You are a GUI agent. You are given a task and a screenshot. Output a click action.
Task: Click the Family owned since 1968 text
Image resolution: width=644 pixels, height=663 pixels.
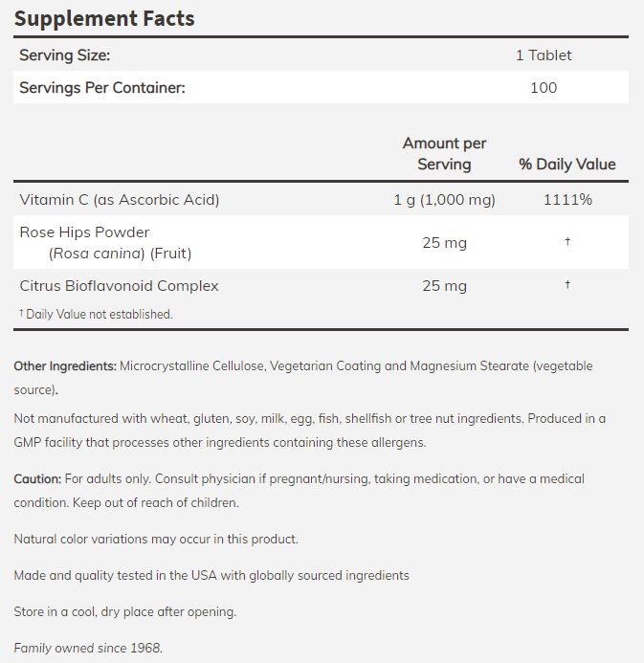(x=88, y=648)
